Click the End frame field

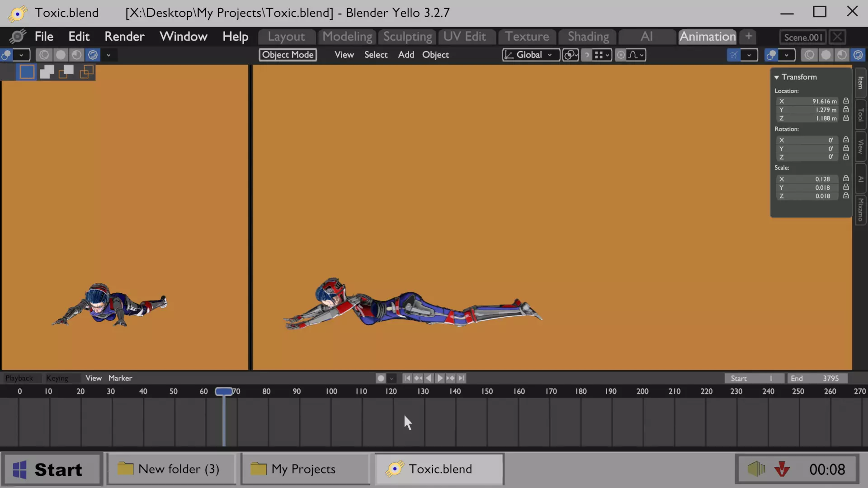coord(817,378)
